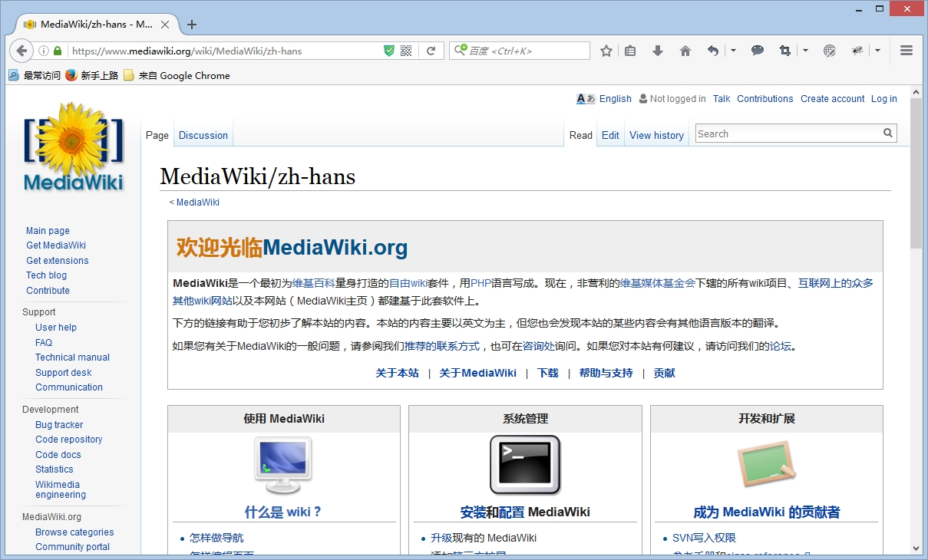The image size is (928, 560).
Task: Open a new browser tab
Action: click(192, 25)
